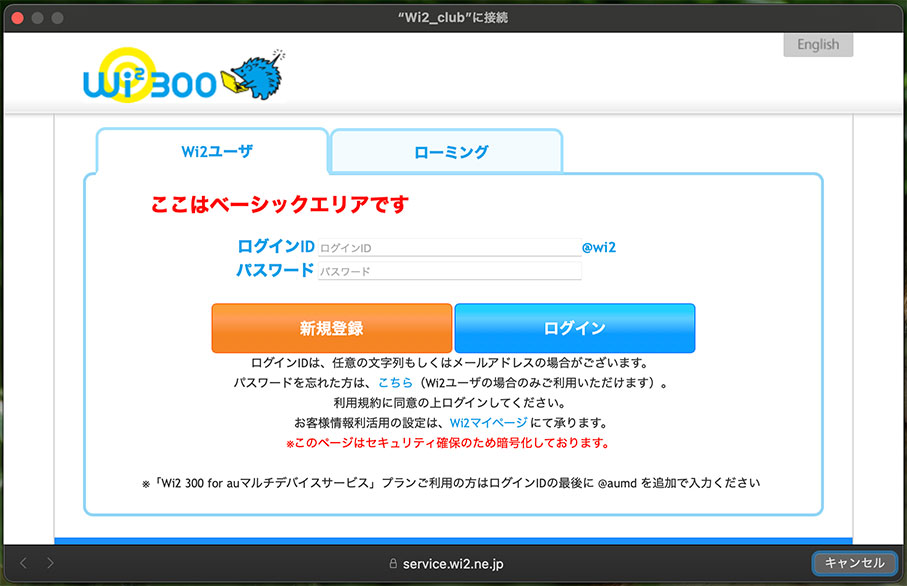The width and height of the screenshot is (907, 586).
Task: Focus the パスワード input field
Action: click(449, 271)
